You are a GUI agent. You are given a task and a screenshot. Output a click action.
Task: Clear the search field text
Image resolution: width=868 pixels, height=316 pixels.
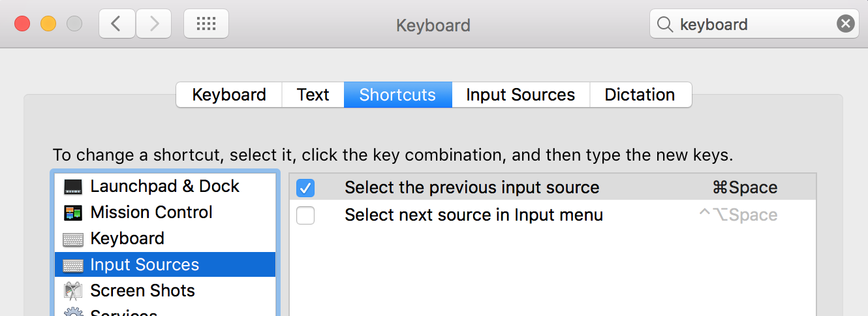click(845, 24)
